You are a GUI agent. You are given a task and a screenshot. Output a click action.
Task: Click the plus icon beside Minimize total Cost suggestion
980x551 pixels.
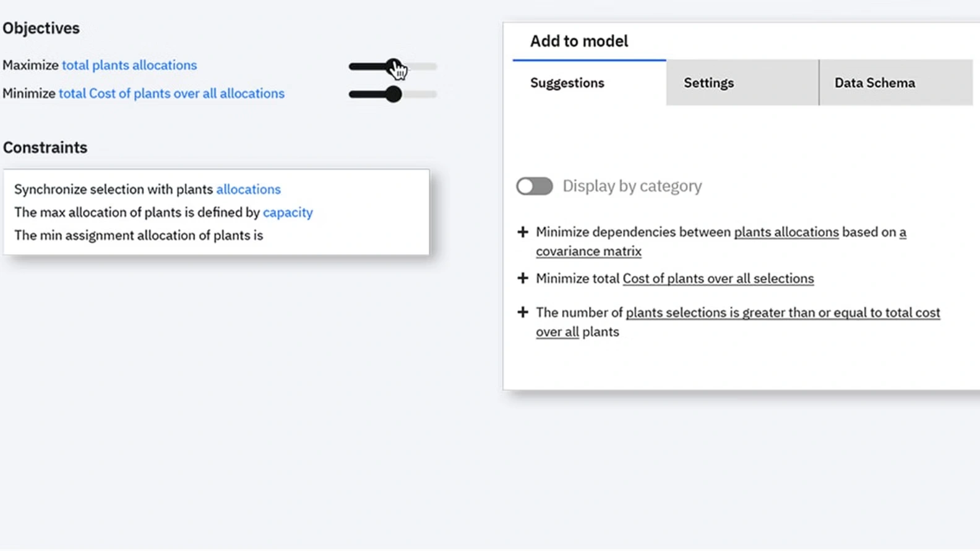click(523, 278)
